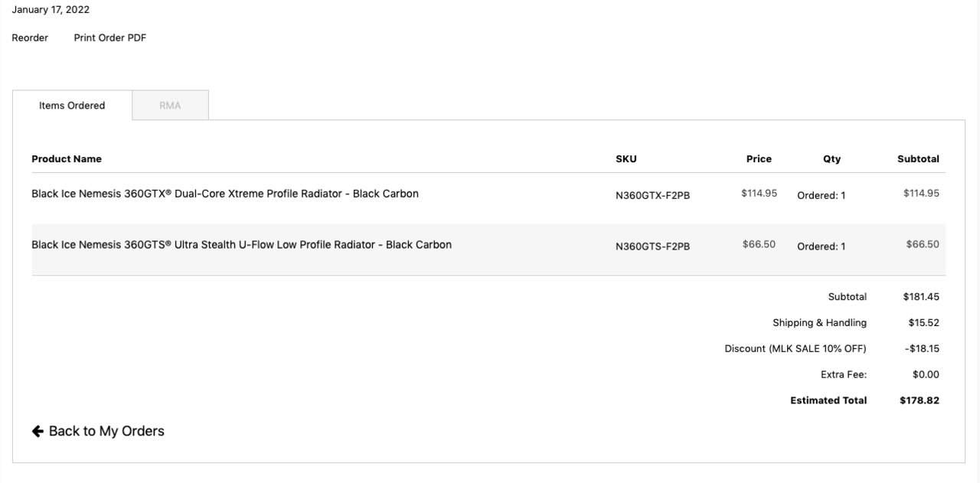The height and width of the screenshot is (483, 980).
Task: Select the Subtotal column header
Action: pyautogui.click(x=918, y=158)
